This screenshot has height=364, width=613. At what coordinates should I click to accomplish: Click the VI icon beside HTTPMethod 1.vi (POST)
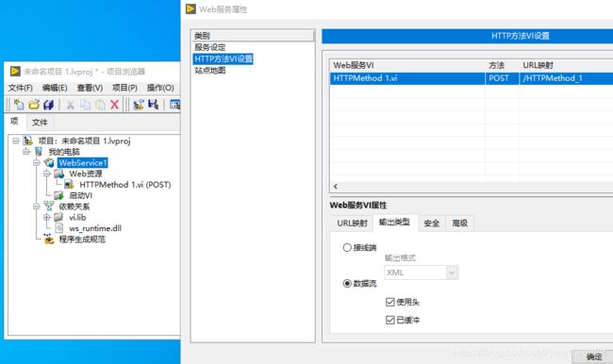69,184
